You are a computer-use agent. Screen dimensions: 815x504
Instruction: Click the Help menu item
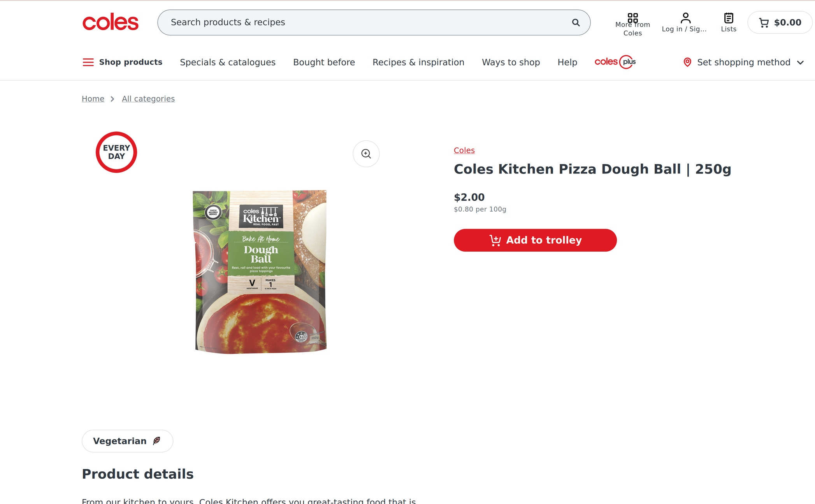[x=567, y=62]
